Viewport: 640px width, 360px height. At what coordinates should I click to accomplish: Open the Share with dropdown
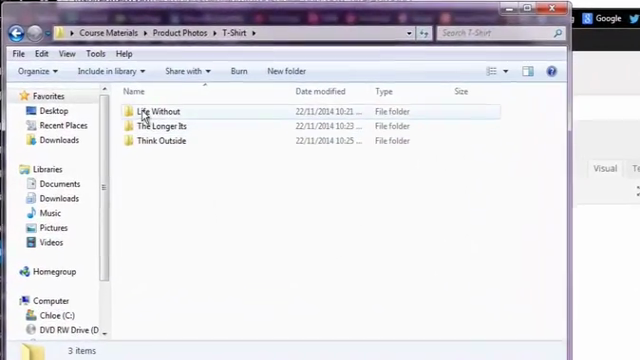click(x=188, y=71)
